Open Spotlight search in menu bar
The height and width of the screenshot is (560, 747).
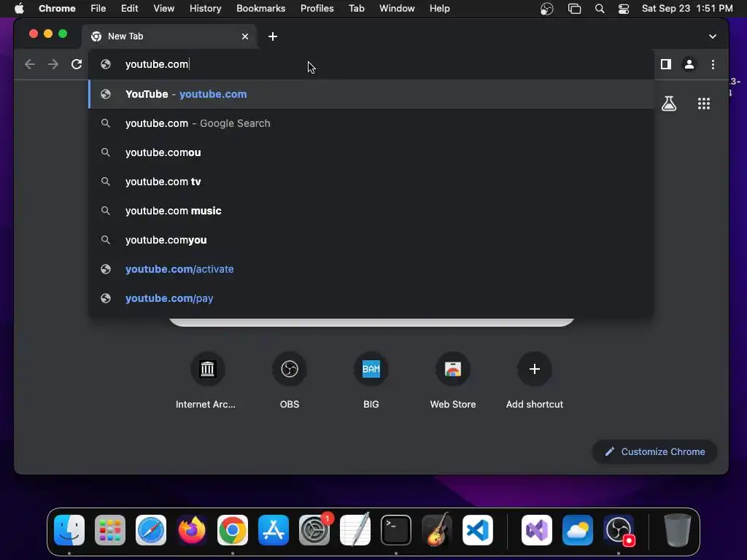[x=600, y=9]
